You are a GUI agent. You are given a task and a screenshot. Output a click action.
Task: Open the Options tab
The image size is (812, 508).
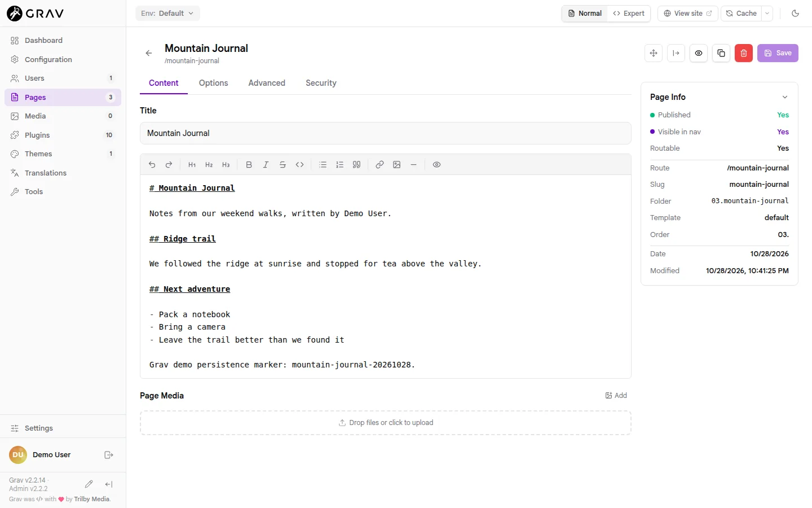(x=213, y=83)
